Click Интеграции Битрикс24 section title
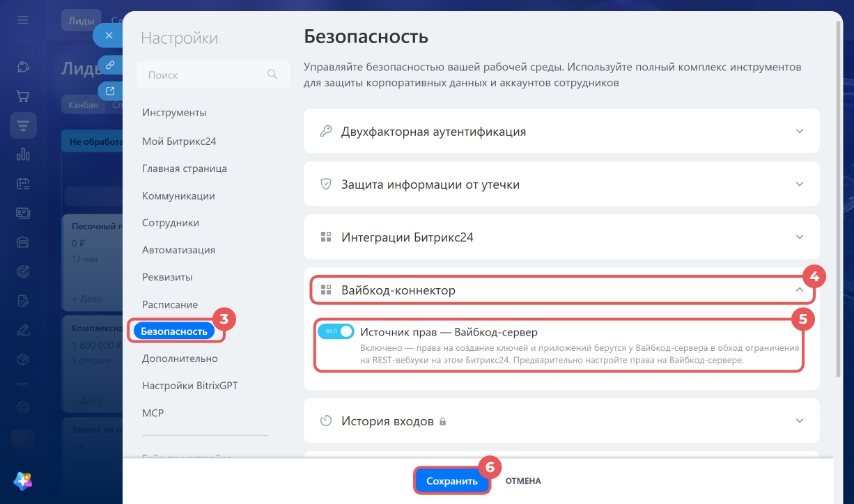854x504 pixels. click(x=407, y=237)
